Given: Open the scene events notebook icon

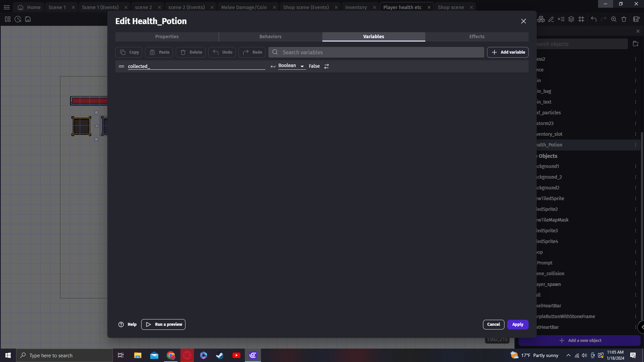Looking at the screenshot, I should (636, 19).
